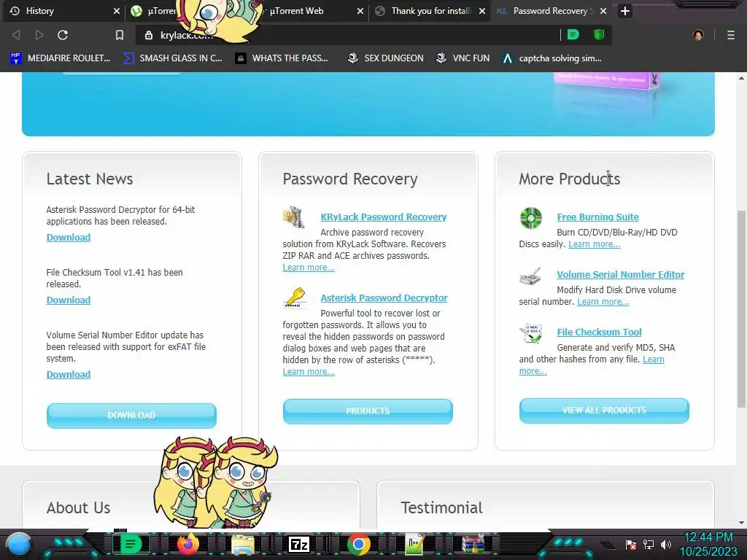Click the VIEW ALL PRODUCTS button
The height and width of the screenshot is (560, 747).
coord(604,411)
